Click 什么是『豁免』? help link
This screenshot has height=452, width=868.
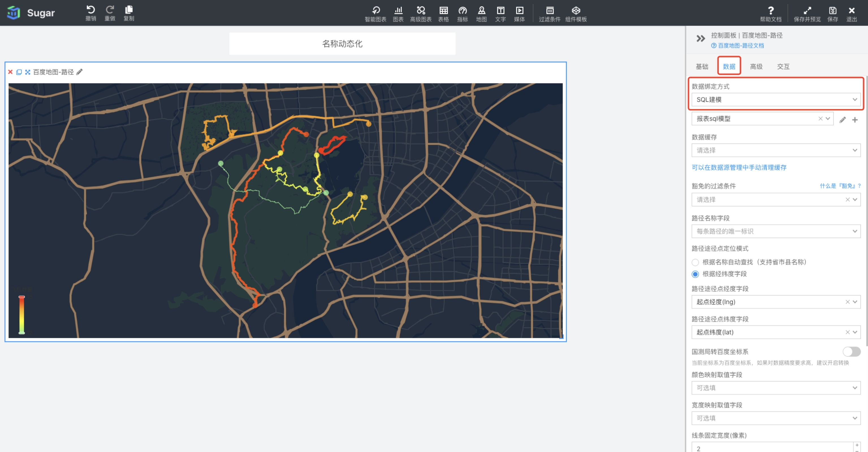(x=840, y=186)
